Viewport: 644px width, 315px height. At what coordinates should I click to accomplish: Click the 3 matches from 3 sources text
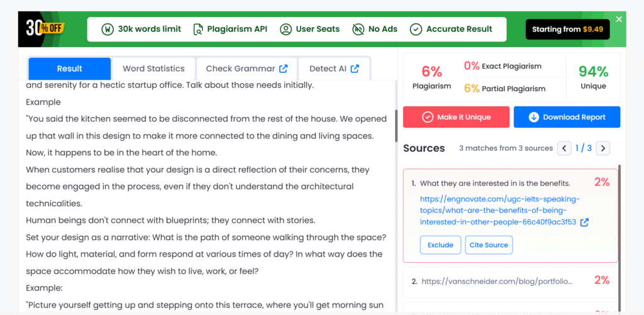coord(506,148)
